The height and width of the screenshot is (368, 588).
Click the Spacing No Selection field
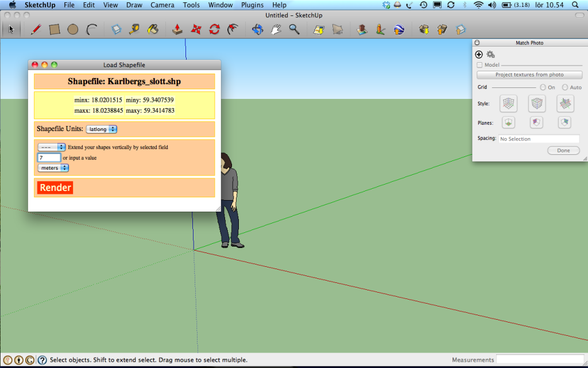[x=539, y=139]
